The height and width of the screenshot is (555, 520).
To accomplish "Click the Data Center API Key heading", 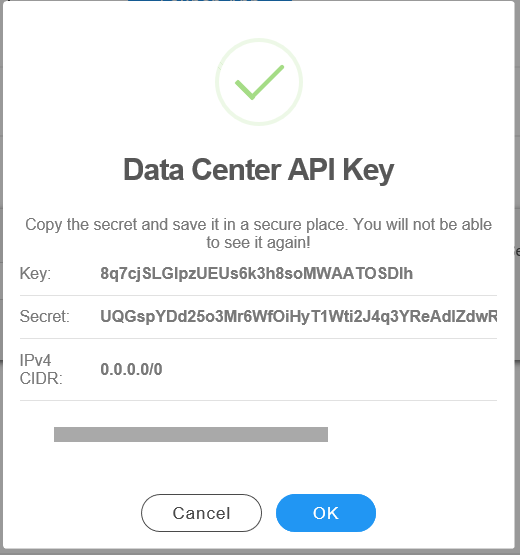I will (259, 170).
